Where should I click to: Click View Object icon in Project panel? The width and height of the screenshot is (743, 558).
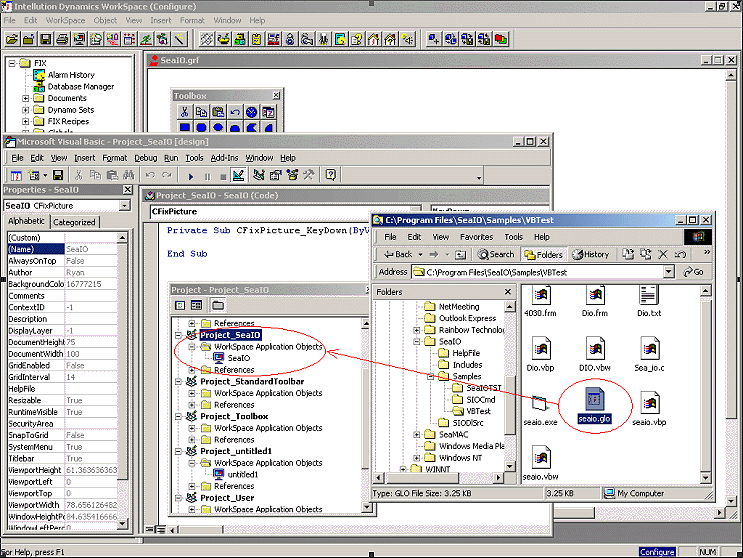click(196, 305)
